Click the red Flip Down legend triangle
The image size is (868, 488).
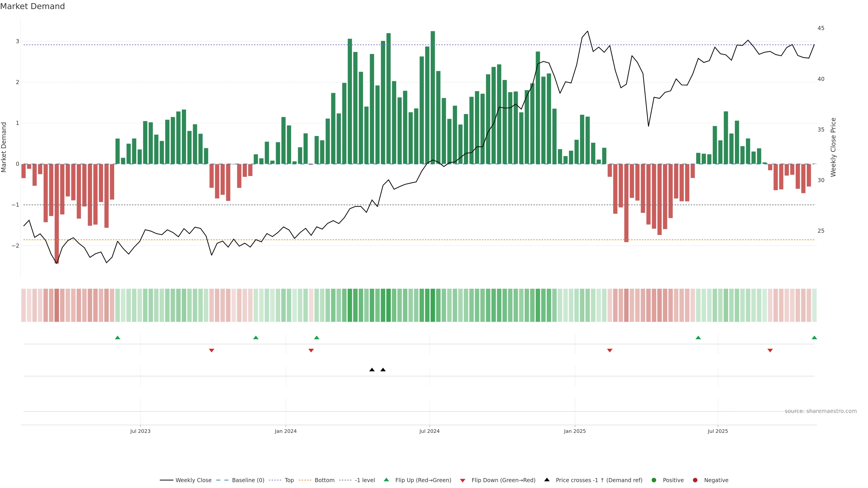pos(463,481)
